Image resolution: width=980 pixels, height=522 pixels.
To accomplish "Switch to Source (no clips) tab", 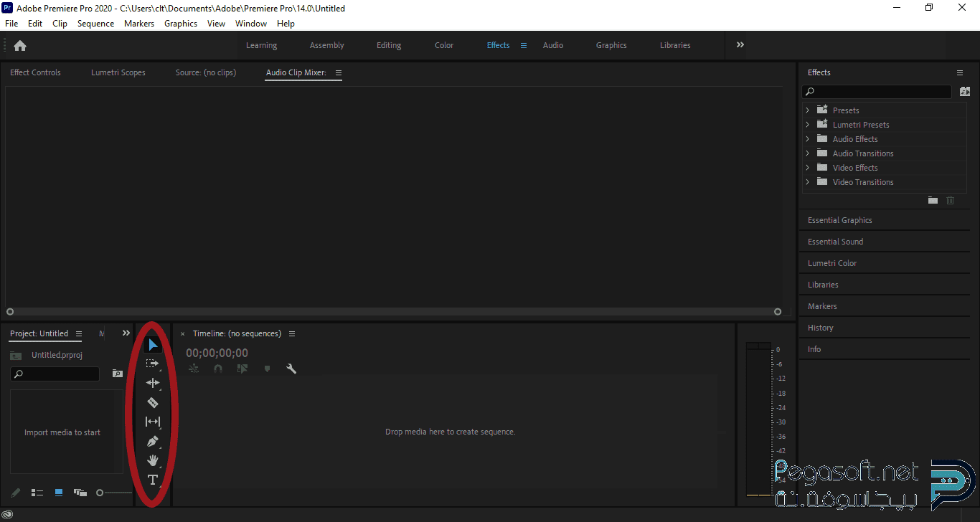I will pos(206,72).
